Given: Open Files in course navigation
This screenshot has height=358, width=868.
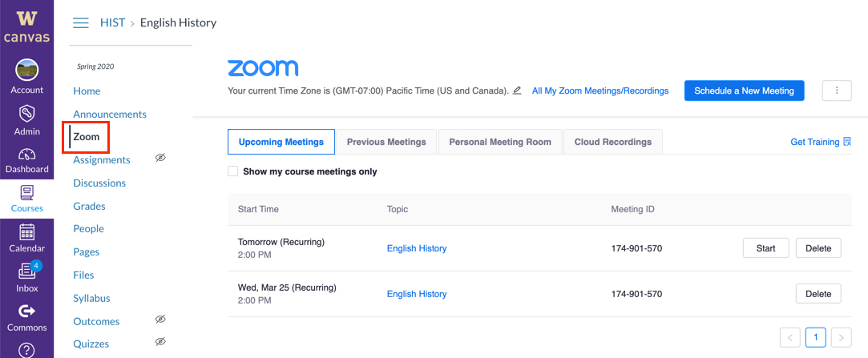Looking at the screenshot, I should tap(83, 275).
